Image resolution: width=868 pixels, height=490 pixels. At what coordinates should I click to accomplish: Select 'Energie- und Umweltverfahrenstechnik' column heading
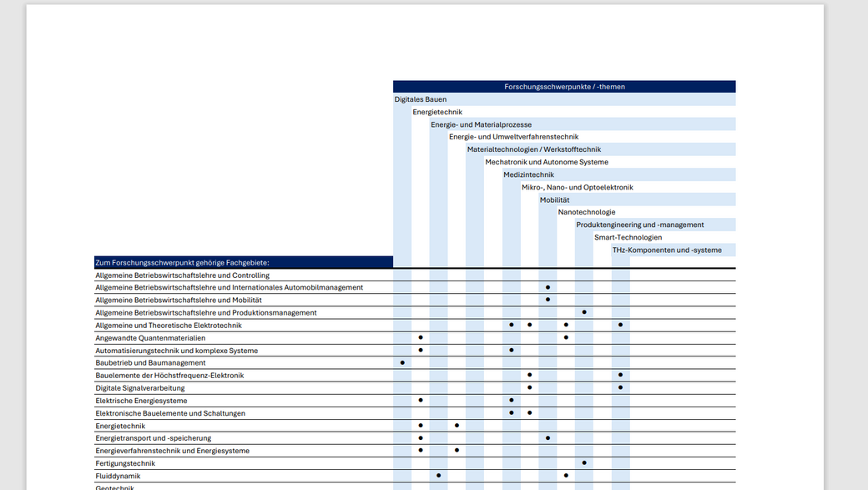[x=513, y=137]
